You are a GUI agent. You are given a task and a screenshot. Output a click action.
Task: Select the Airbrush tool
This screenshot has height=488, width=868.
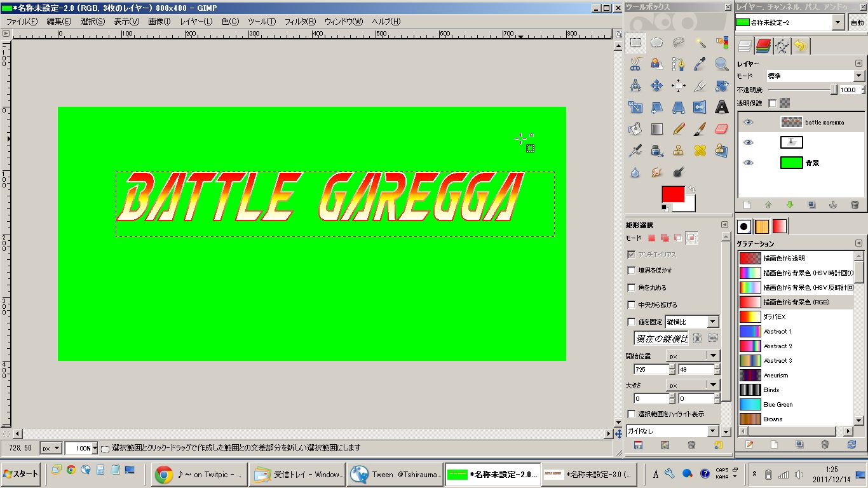point(635,151)
